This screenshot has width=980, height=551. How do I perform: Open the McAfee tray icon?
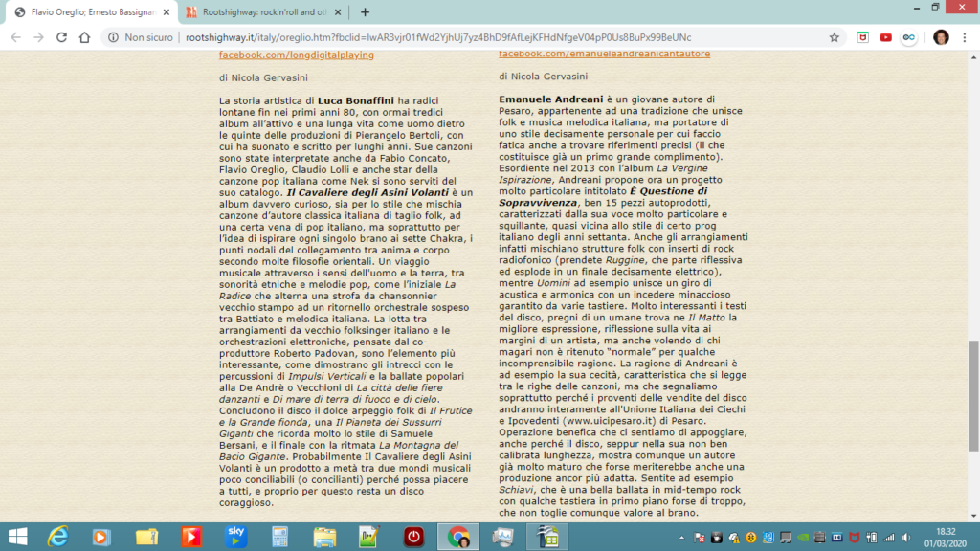point(855,538)
